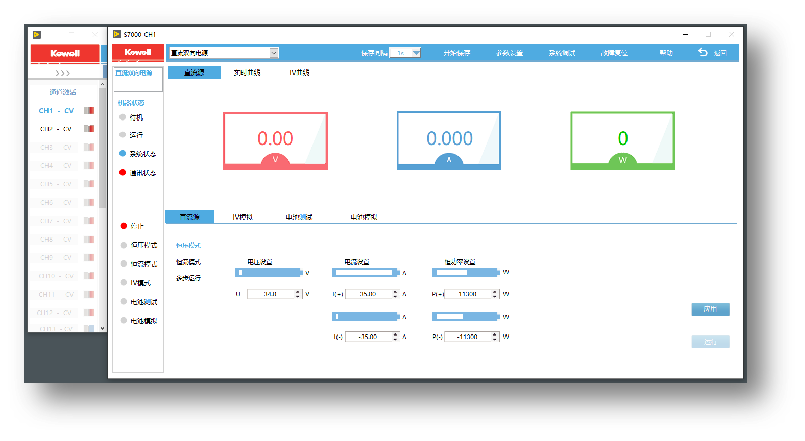
Task: Click the U voltage value input field
Action: pos(271,294)
